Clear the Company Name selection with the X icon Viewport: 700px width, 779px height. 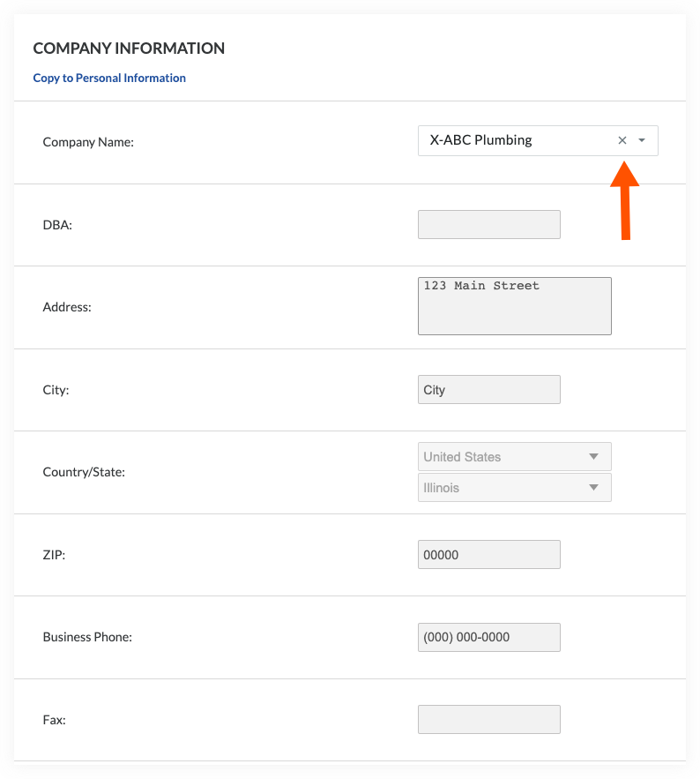[x=622, y=140]
